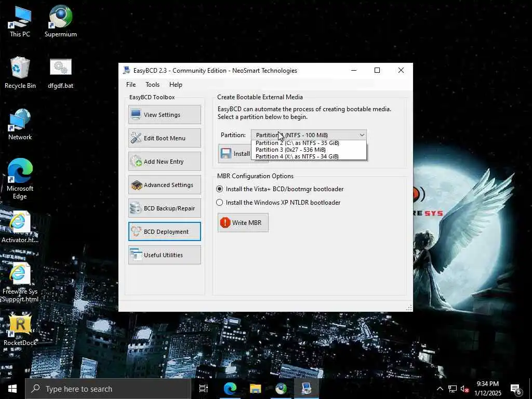Choose Partition 3 (0x27 - 536 MiB)
The width and height of the screenshot is (532, 399).
tap(309, 150)
